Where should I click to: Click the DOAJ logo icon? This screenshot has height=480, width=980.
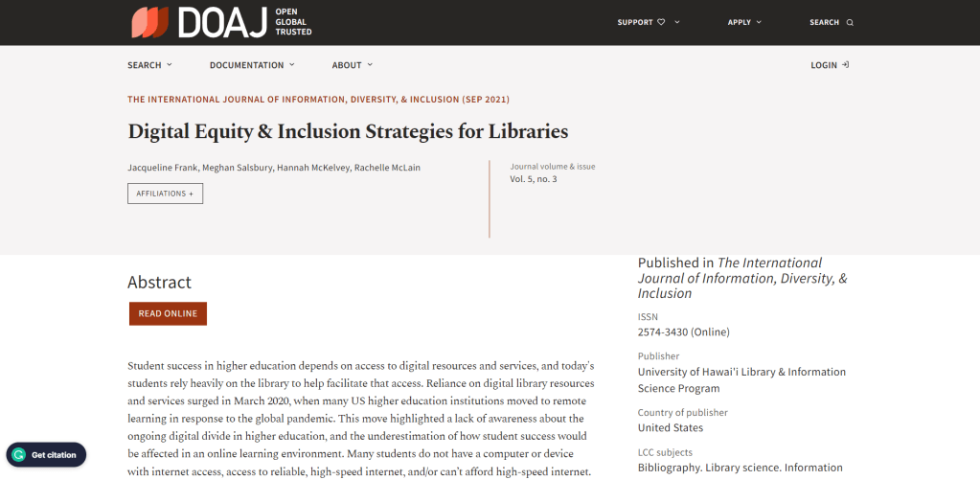150,22
